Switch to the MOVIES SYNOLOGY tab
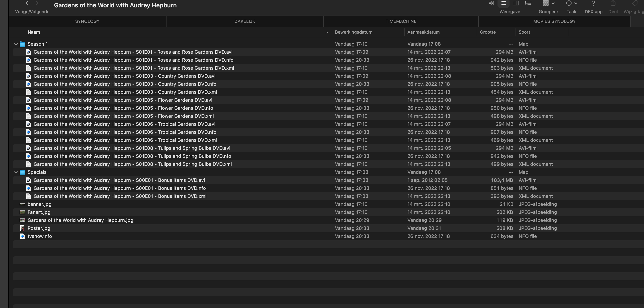644x308 pixels. [x=554, y=21]
